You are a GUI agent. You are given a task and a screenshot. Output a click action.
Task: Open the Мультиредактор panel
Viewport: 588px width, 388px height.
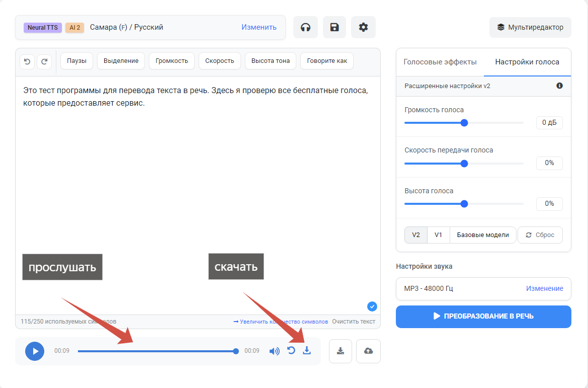pyautogui.click(x=530, y=27)
